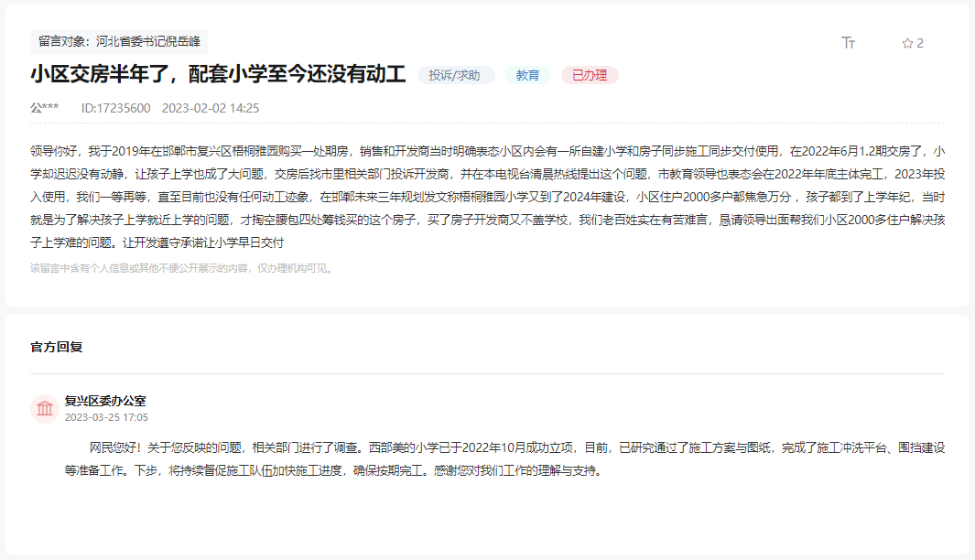Screen dimensions: 975x560
Task: Click the complaint line ending 让开发遵守承诺让小学早日交付
Action: [157, 242]
